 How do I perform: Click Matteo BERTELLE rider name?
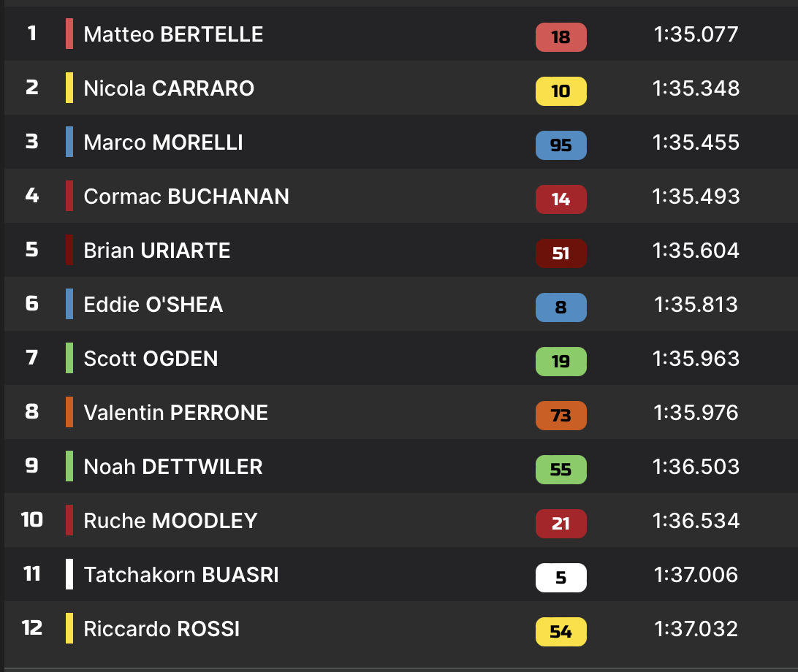point(173,34)
